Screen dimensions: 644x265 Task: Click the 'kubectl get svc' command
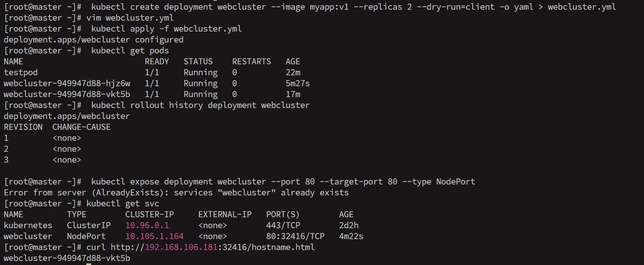point(123,204)
